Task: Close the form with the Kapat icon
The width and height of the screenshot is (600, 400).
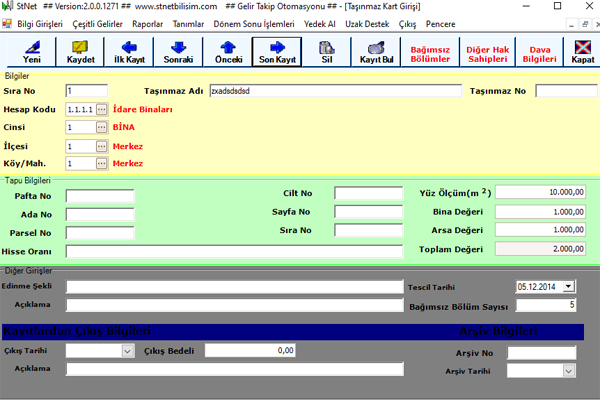Action: [x=581, y=52]
